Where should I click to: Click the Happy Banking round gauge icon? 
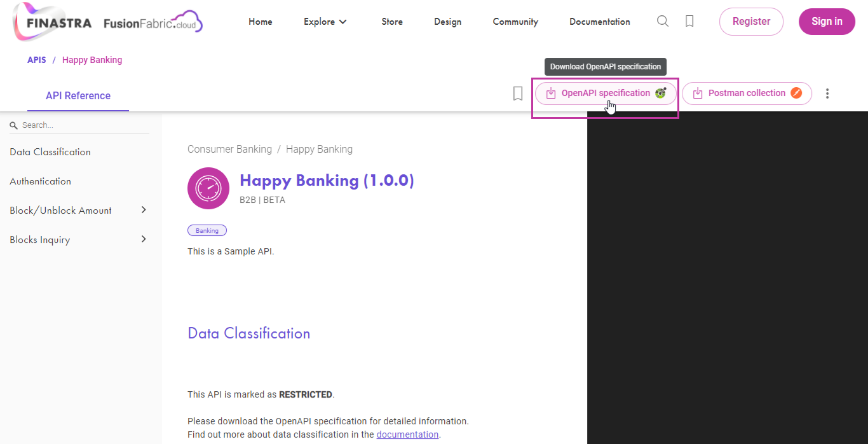click(208, 188)
